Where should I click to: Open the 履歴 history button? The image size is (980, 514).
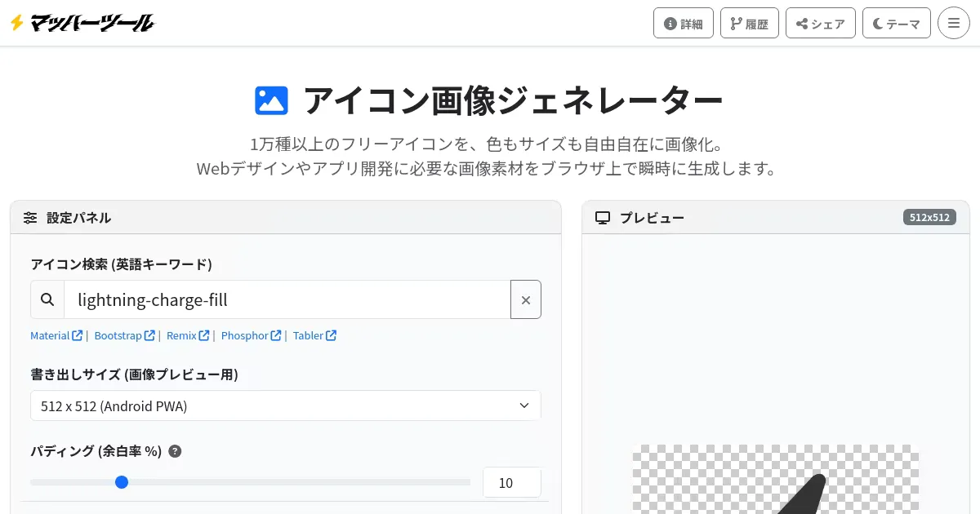click(749, 24)
